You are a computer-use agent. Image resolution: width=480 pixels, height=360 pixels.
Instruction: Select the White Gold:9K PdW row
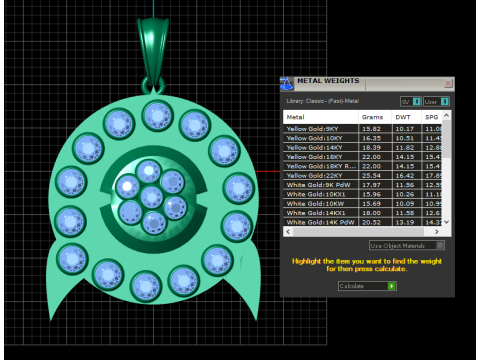click(363, 185)
